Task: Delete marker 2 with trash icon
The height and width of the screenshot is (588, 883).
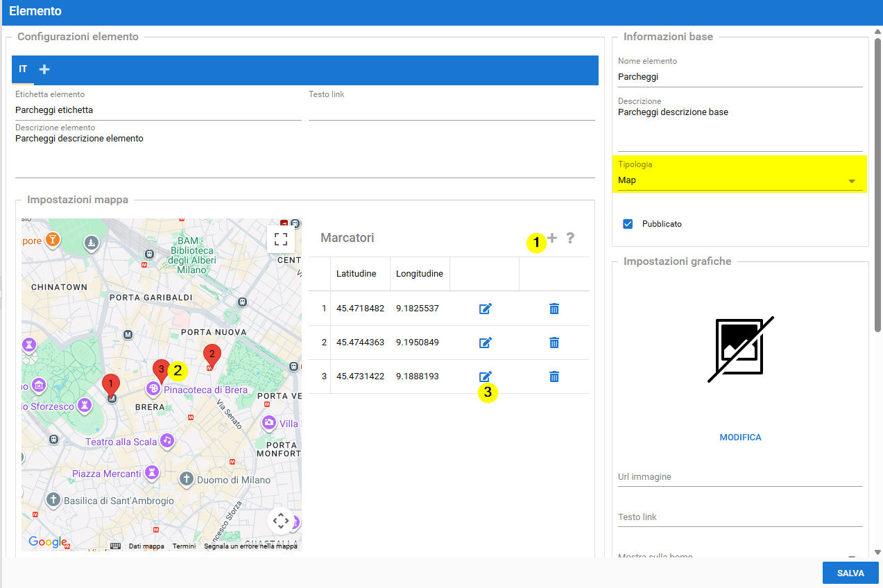Action: [554, 343]
